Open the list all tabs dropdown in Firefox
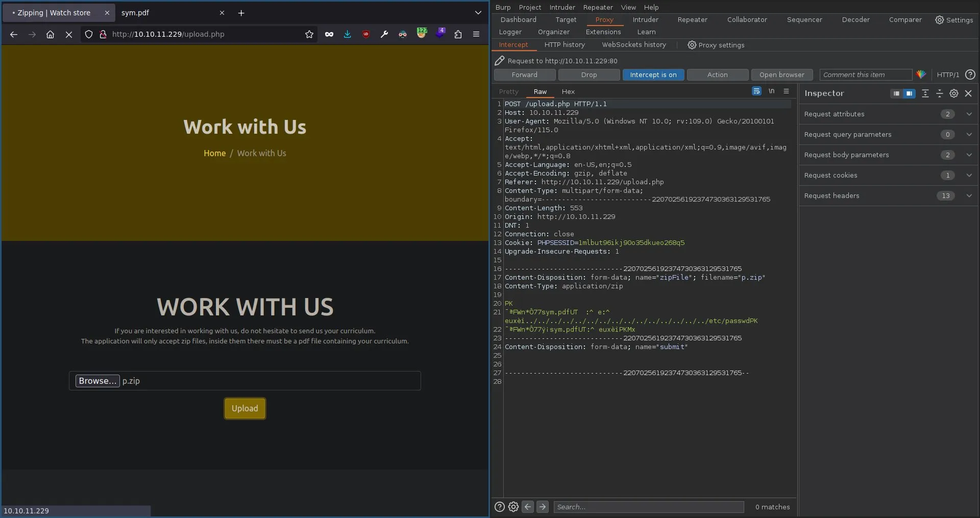980x518 pixels. tap(478, 13)
